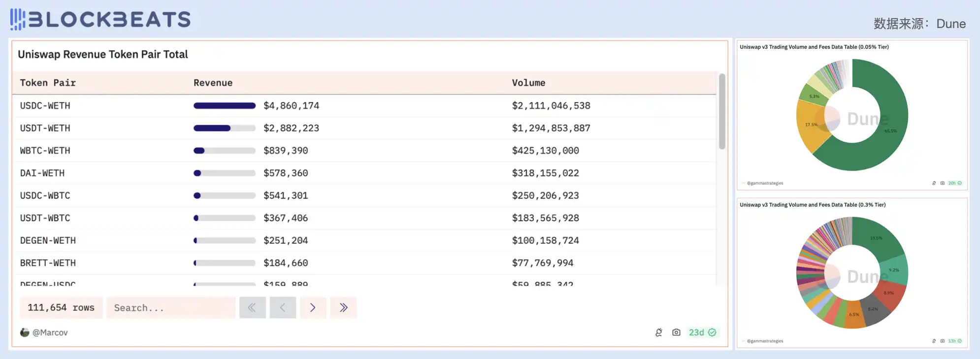Click the 23d refresh status badge
Image resolution: width=980 pixels, height=359 pixels.
(702, 332)
